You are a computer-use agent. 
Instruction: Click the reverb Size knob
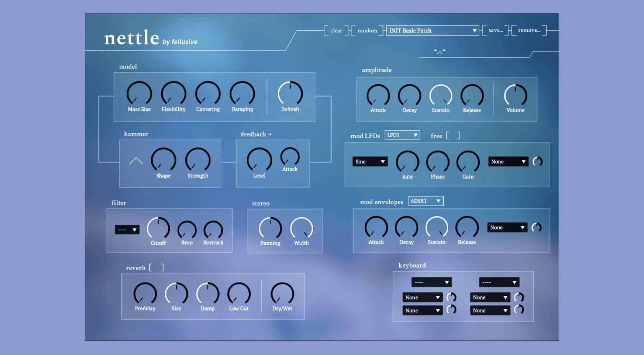click(176, 294)
